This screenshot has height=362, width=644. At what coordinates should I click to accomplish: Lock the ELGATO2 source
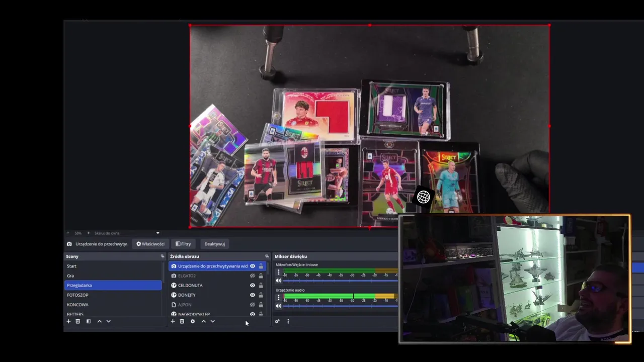click(261, 276)
